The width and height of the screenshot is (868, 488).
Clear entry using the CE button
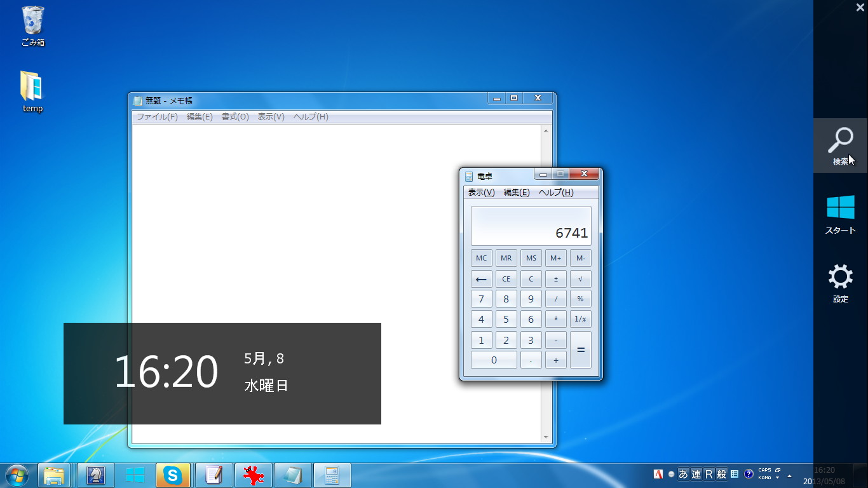(506, 279)
